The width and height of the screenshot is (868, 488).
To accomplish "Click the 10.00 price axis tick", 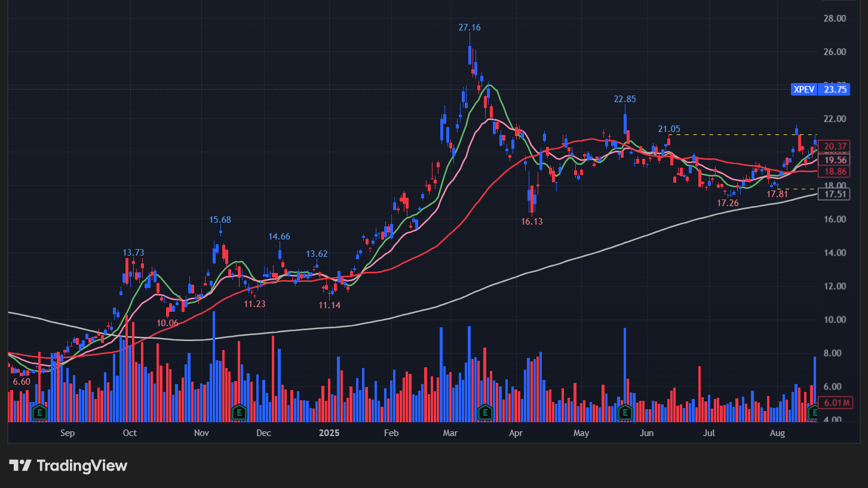I will [x=834, y=320].
